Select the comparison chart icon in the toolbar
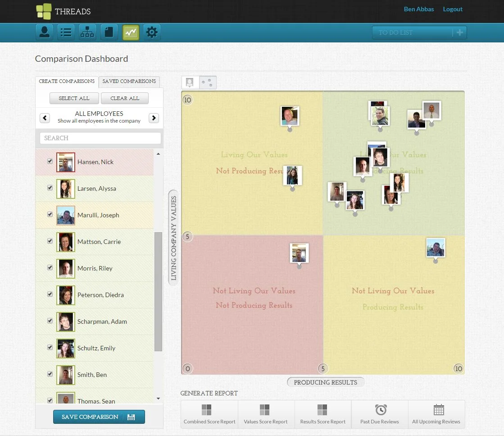504x436 pixels. click(131, 32)
